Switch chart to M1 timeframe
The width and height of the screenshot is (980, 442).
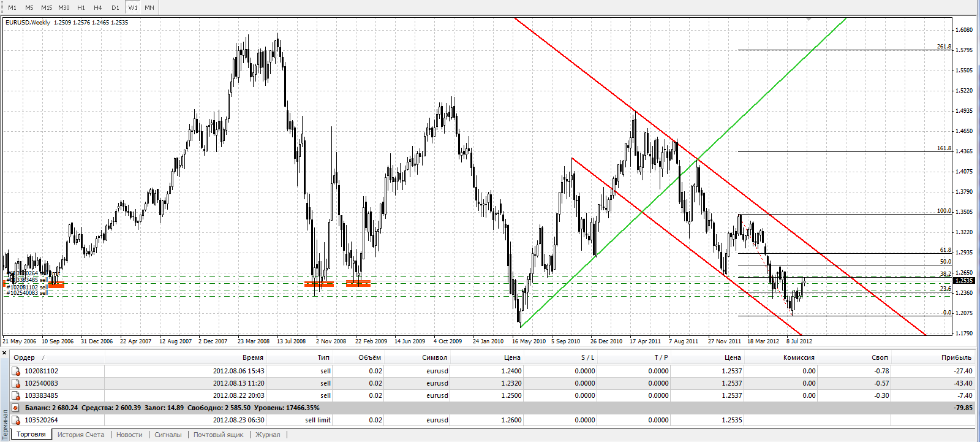tap(12, 7)
